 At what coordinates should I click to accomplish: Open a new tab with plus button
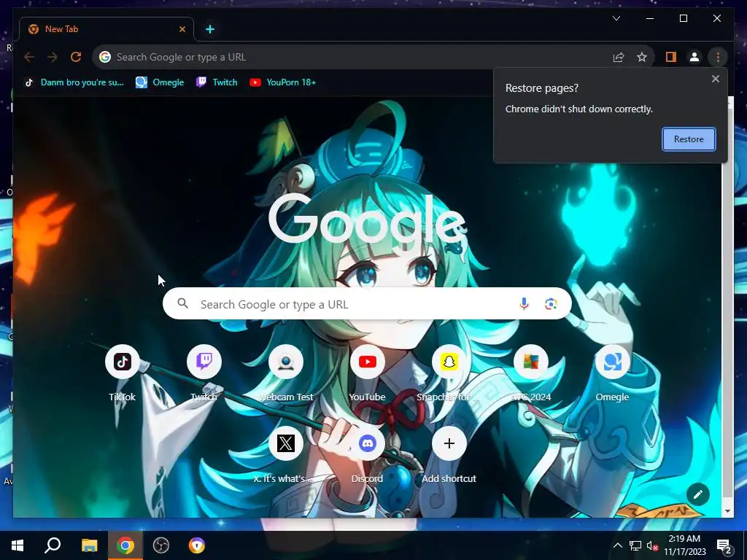point(209,29)
